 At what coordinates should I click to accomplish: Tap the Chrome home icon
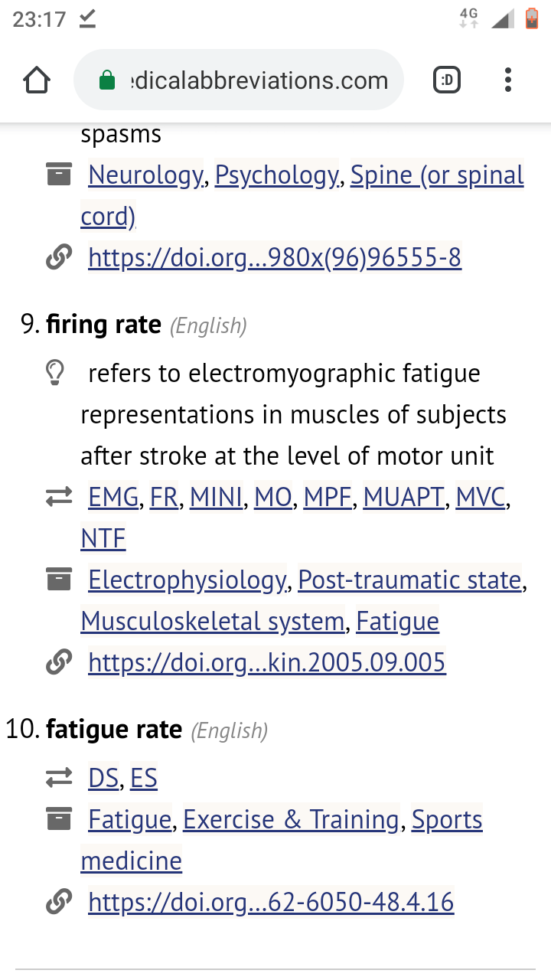pyautogui.click(x=37, y=80)
